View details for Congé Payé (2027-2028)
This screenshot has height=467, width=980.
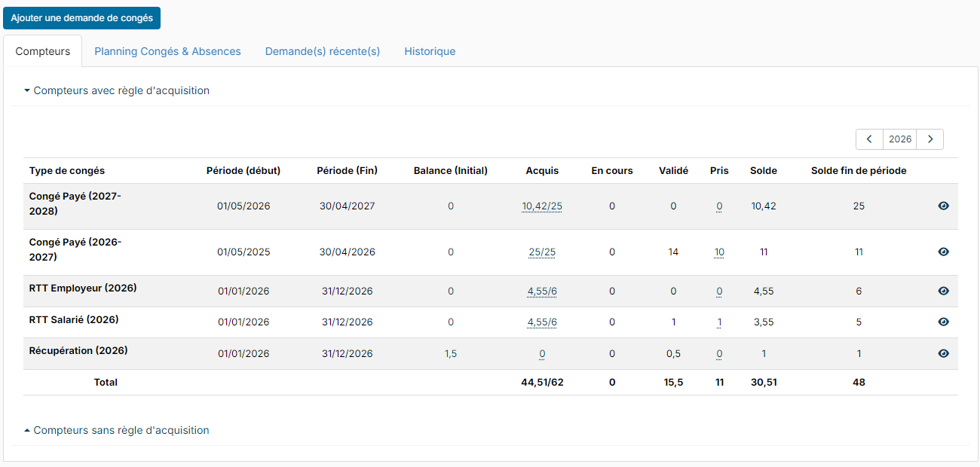coord(943,206)
